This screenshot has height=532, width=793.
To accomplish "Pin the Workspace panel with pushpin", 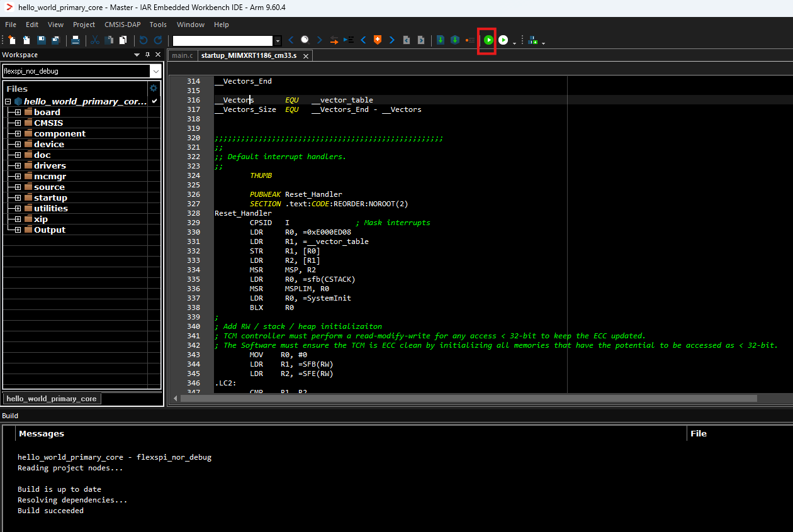I will point(148,55).
